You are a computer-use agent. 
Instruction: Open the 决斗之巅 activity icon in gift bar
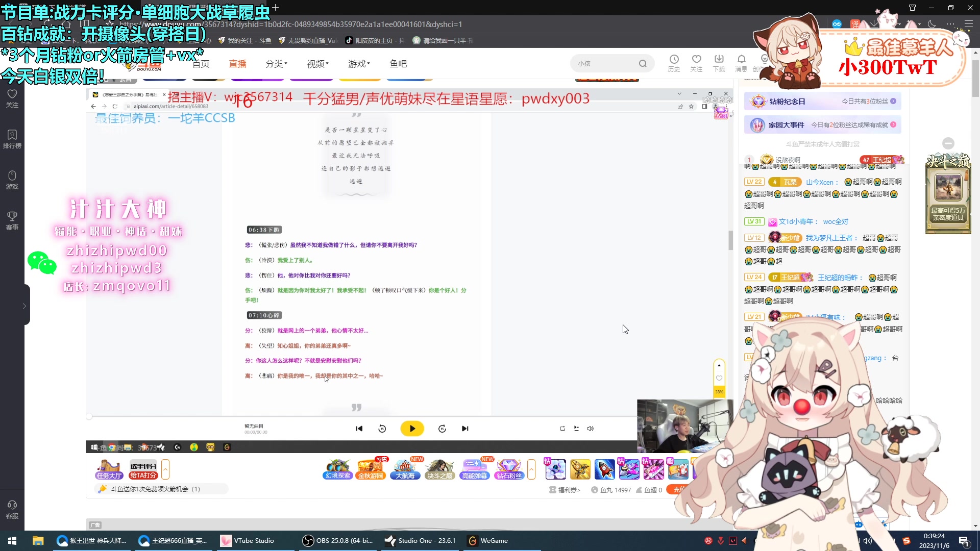pos(440,469)
